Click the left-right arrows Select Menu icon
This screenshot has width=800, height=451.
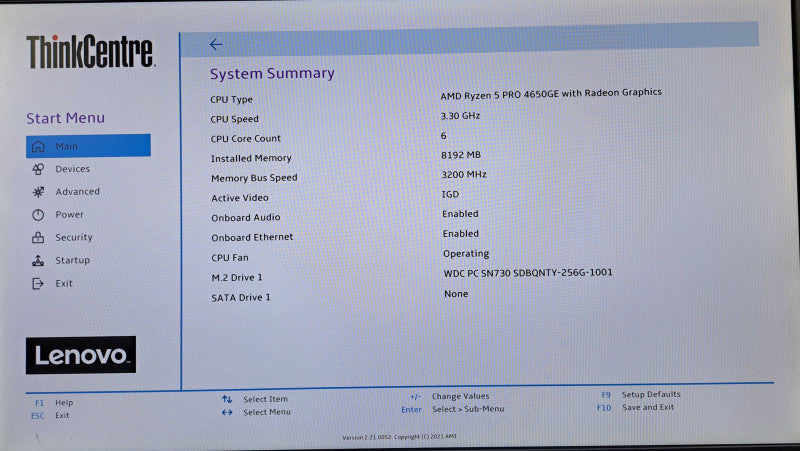pos(227,412)
